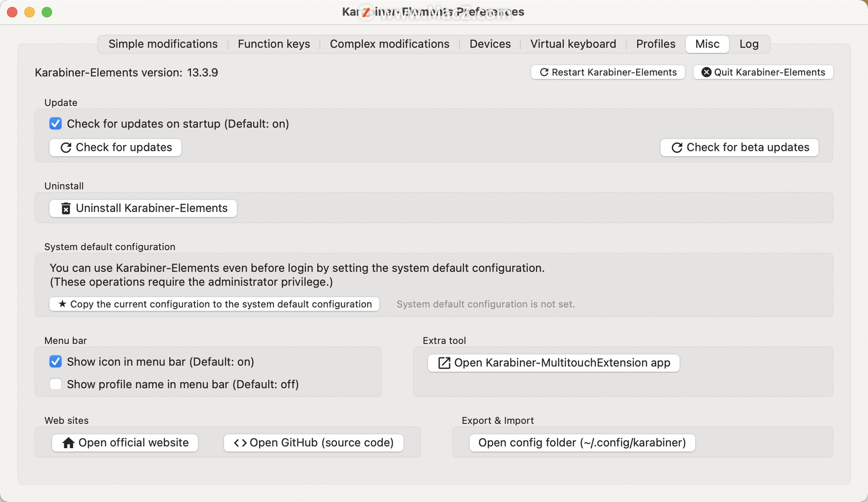Open the Function keys tab
This screenshot has height=502, width=868.
[x=274, y=44]
